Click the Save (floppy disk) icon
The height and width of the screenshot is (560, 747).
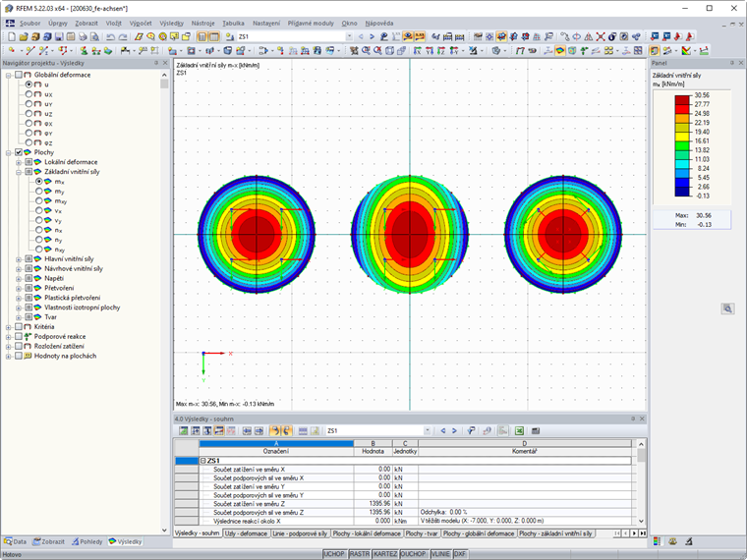[x=59, y=36]
